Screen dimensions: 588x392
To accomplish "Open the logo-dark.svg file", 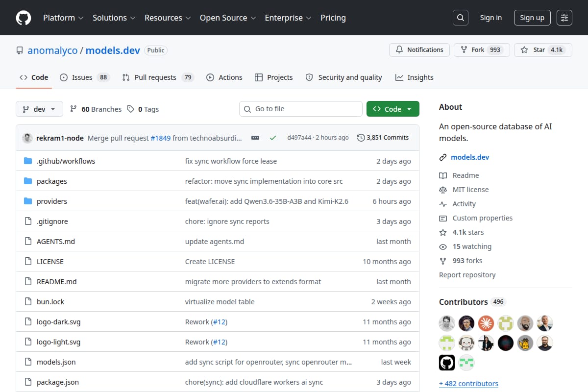I will (59, 322).
